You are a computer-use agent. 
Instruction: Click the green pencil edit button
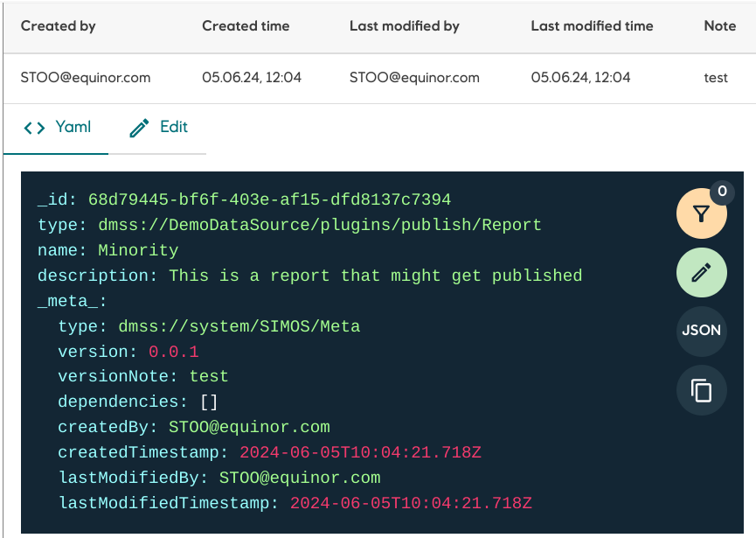tap(701, 272)
